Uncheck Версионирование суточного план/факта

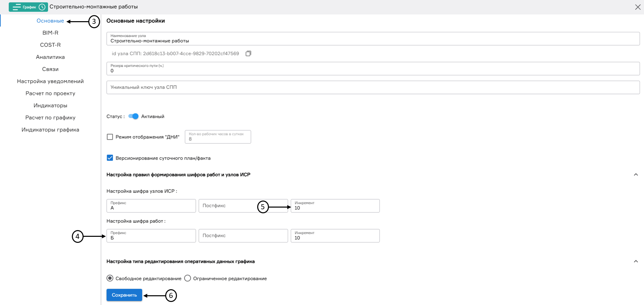110,158
